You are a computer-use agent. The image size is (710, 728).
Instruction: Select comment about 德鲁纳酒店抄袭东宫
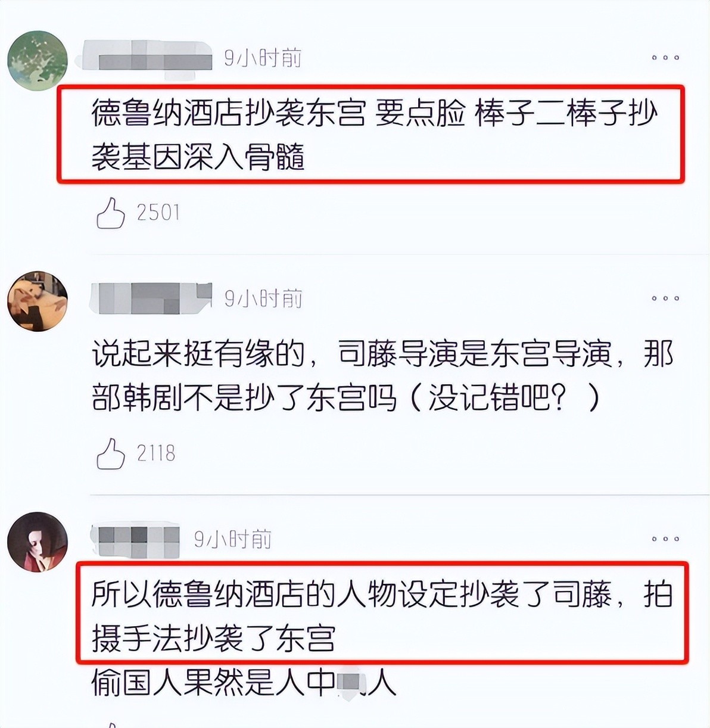pyautogui.click(x=374, y=135)
